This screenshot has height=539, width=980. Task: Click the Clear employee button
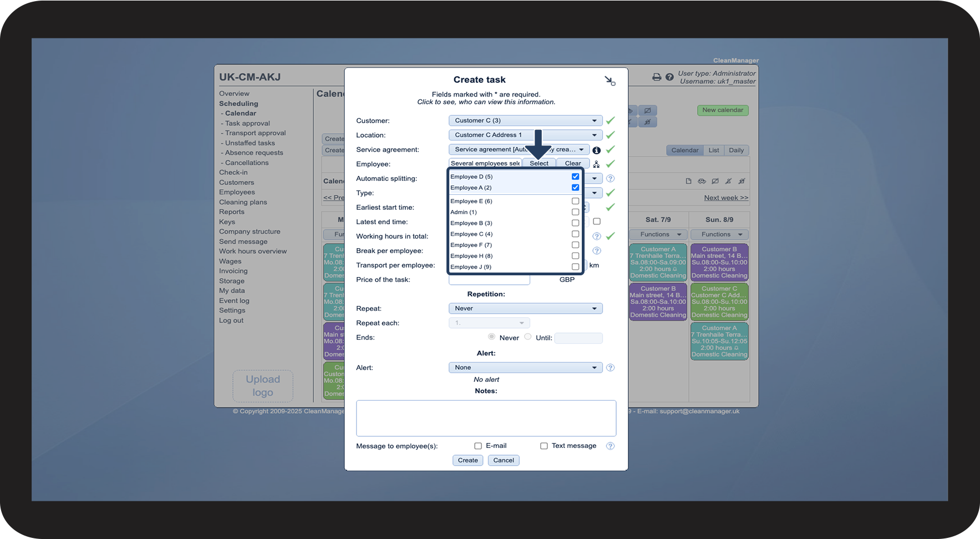(573, 164)
